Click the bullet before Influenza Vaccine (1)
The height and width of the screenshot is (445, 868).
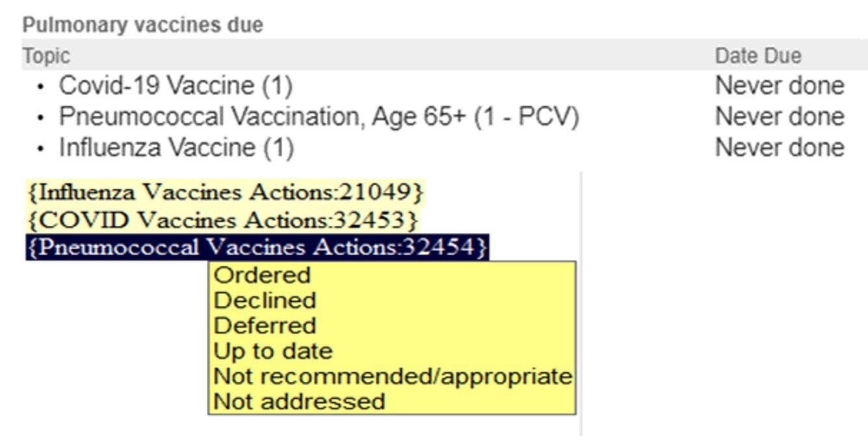42,149
